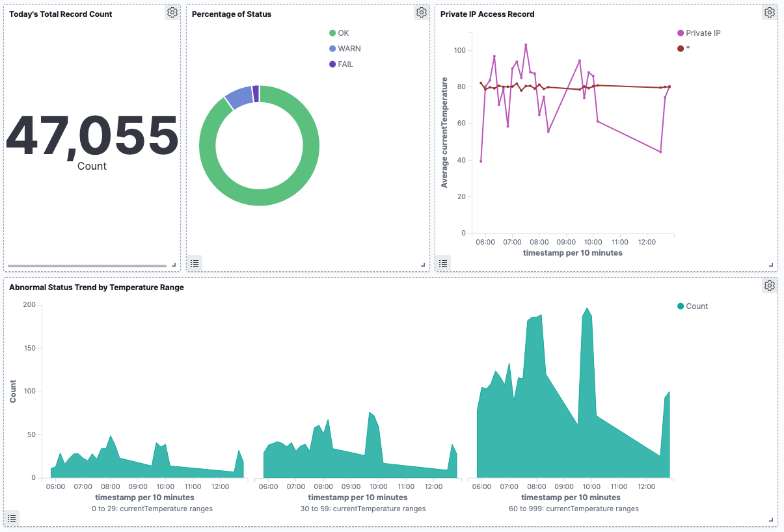The height and width of the screenshot is (532, 784).
Task: Click Abnormal Status Trend by Temperature Range title
Action: (96, 287)
